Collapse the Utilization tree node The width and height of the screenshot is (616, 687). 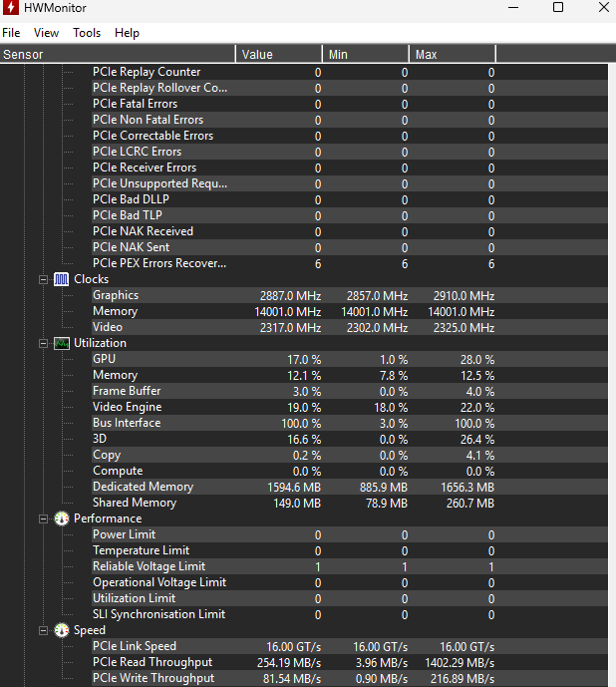click(x=43, y=343)
